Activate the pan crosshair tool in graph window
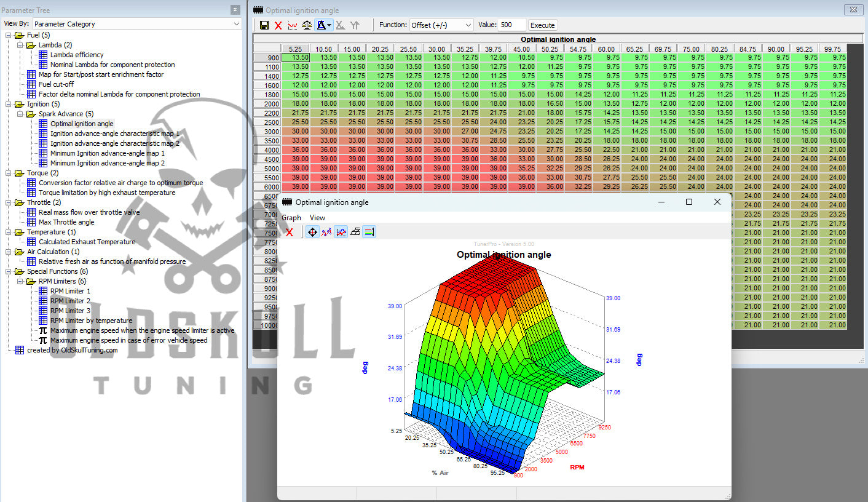The image size is (868, 502). [x=312, y=232]
